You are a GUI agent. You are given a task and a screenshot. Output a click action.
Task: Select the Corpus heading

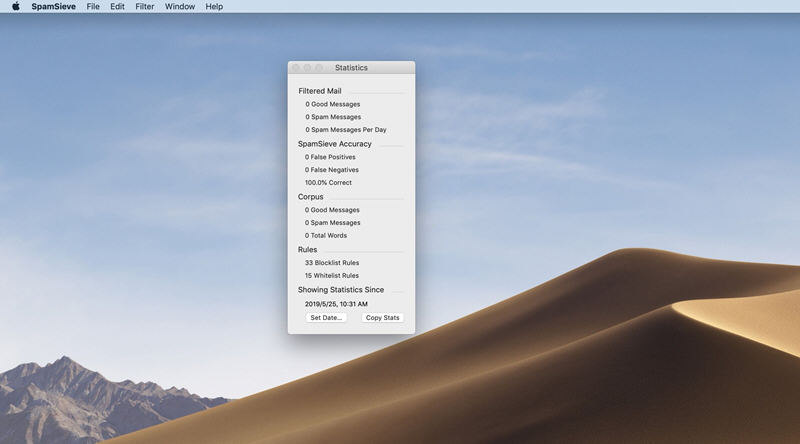311,196
